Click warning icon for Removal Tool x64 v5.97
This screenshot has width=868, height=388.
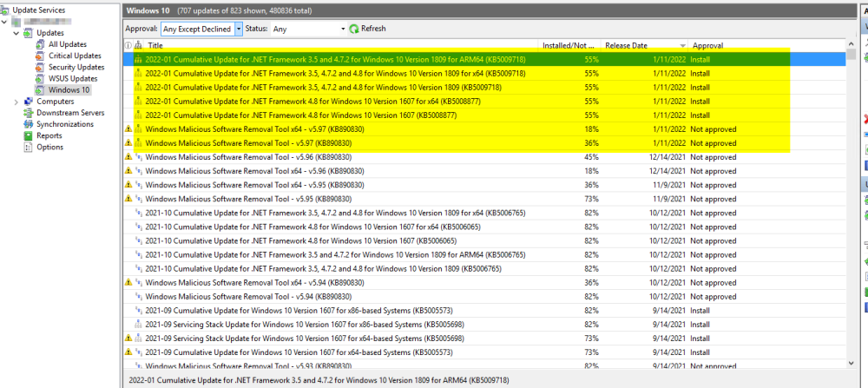pos(128,129)
